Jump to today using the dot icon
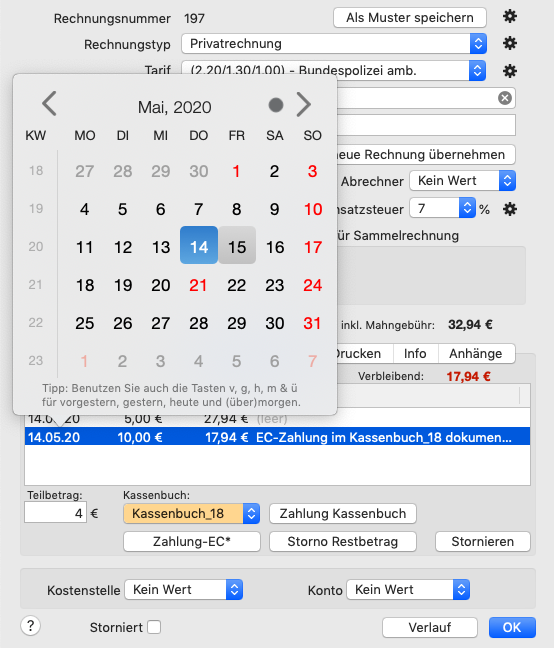 click(x=276, y=105)
